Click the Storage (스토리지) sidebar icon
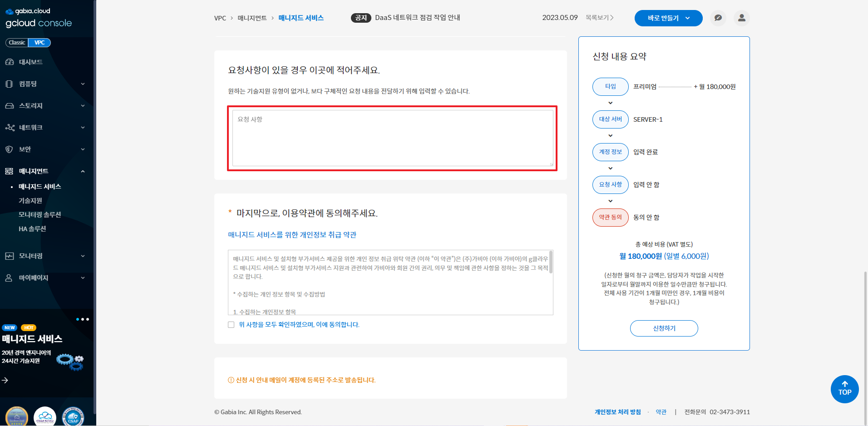Screen dimensions: 868x426 (9, 106)
